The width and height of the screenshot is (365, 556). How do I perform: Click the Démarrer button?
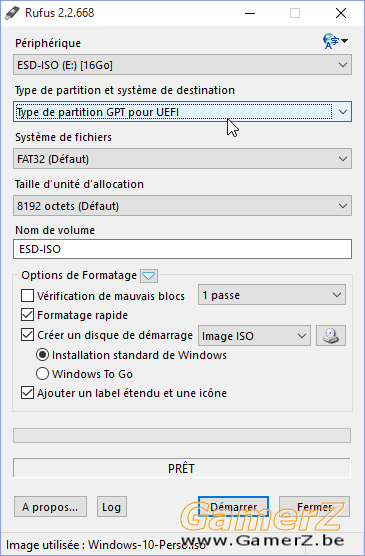[233, 507]
